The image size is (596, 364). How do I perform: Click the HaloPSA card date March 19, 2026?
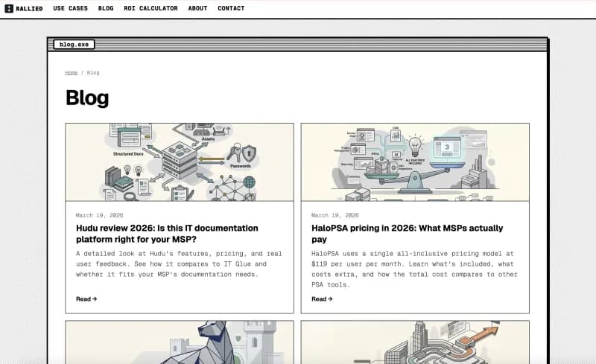pyautogui.click(x=335, y=215)
